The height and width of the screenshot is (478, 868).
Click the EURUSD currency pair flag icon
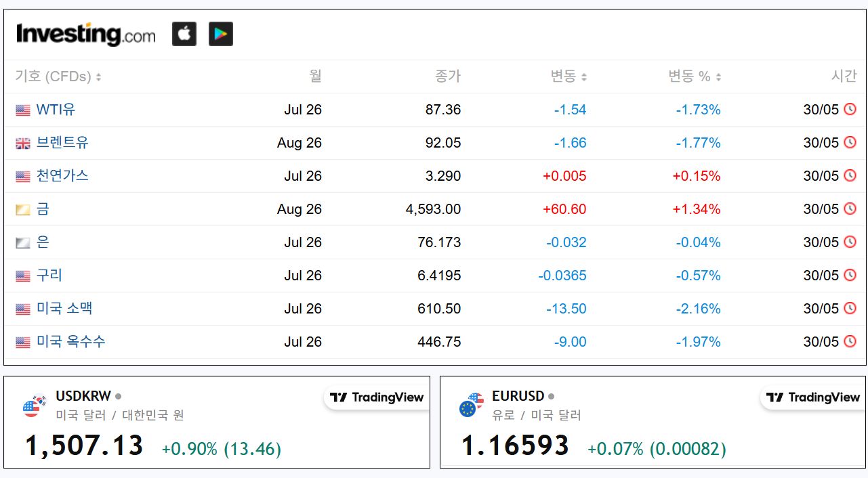471,405
